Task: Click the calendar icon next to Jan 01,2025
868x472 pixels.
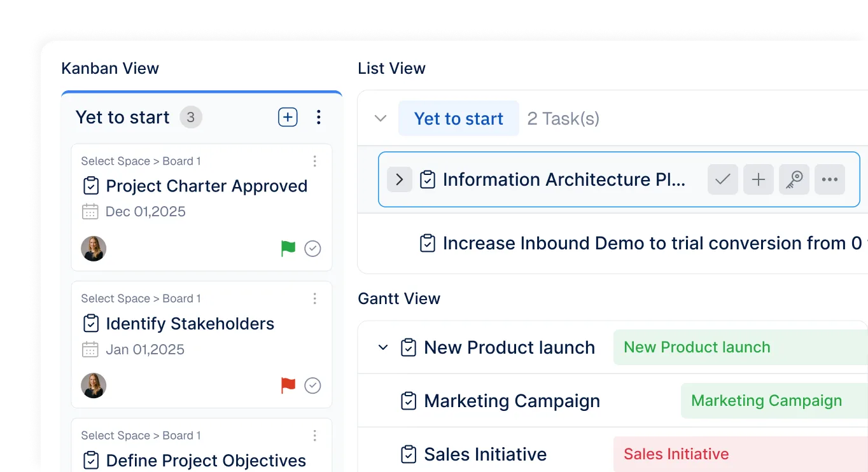Action: 90,349
